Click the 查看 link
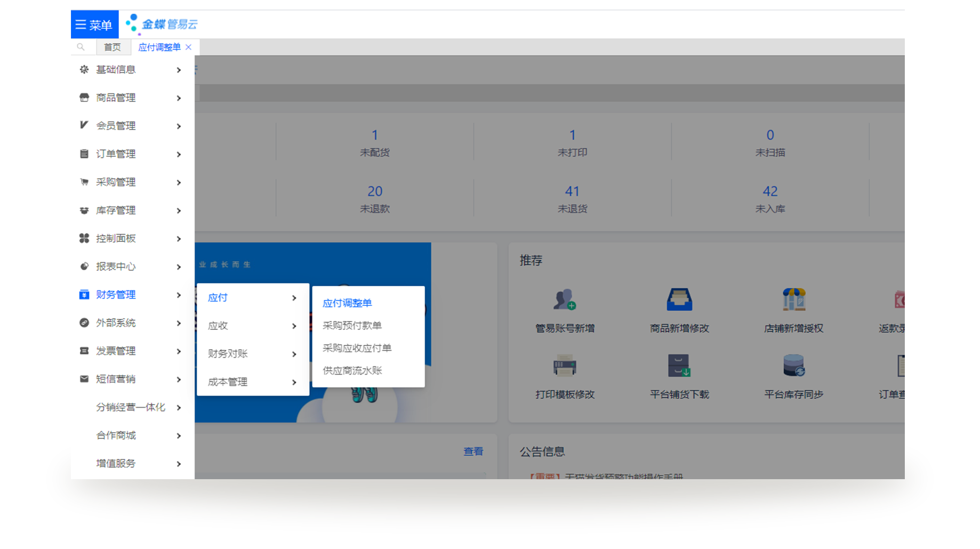Image resolution: width=980 pixels, height=549 pixels. [x=473, y=451]
